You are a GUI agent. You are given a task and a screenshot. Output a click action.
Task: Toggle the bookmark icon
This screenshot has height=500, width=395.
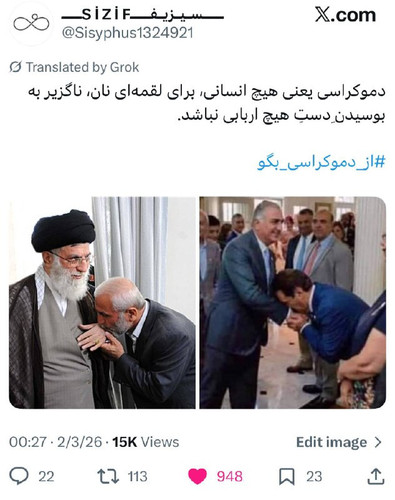click(x=287, y=476)
